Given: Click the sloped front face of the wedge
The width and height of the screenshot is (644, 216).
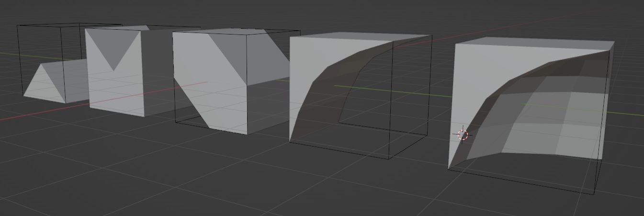Looking at the screenshot, I should click(x=45, y=86).
